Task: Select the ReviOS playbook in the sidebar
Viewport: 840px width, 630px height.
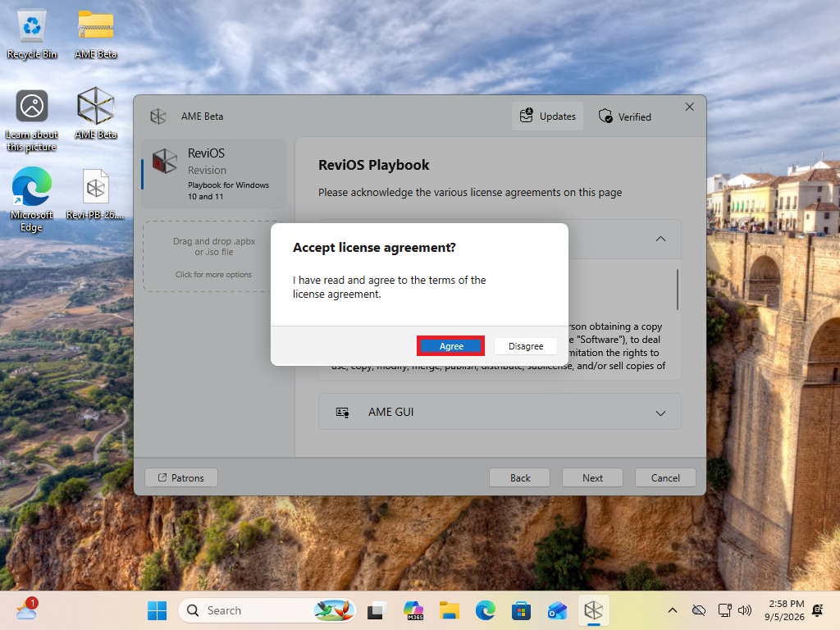Action: pos(214,174)
